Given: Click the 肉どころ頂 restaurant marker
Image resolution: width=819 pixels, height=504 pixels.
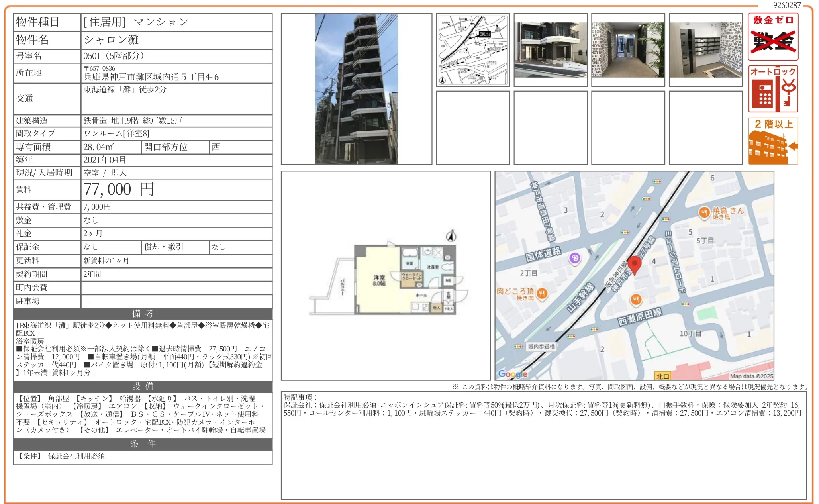Looking at the screenshot, I should point(542,294).
